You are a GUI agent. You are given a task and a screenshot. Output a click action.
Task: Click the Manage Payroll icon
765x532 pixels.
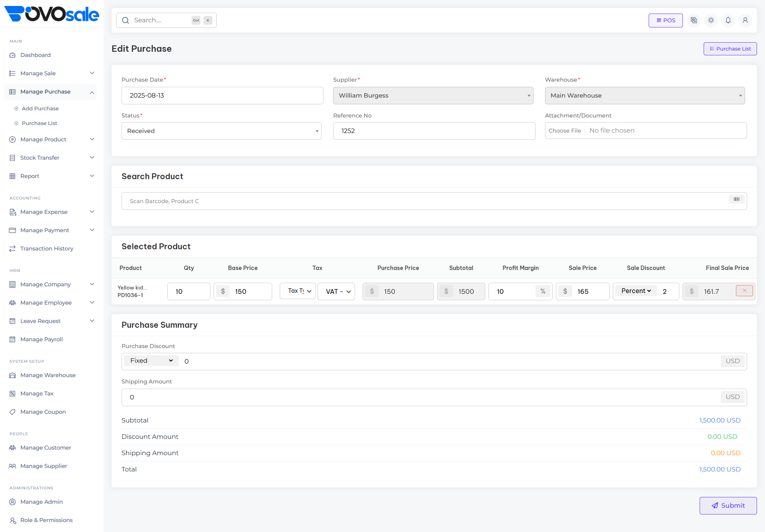click(x=12, y=340)
